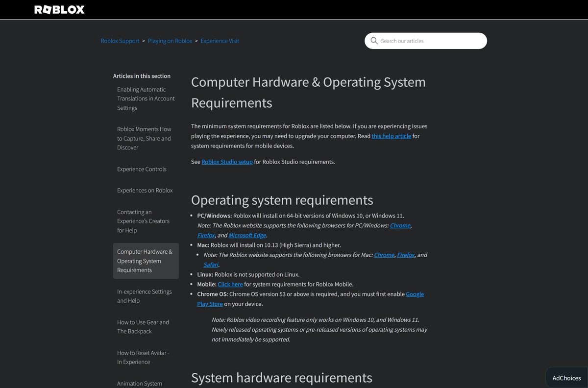Viewport: 588px width, 388px height.
Task: Click the 'PC/Windows:' bold label
Action: [215, 216]
